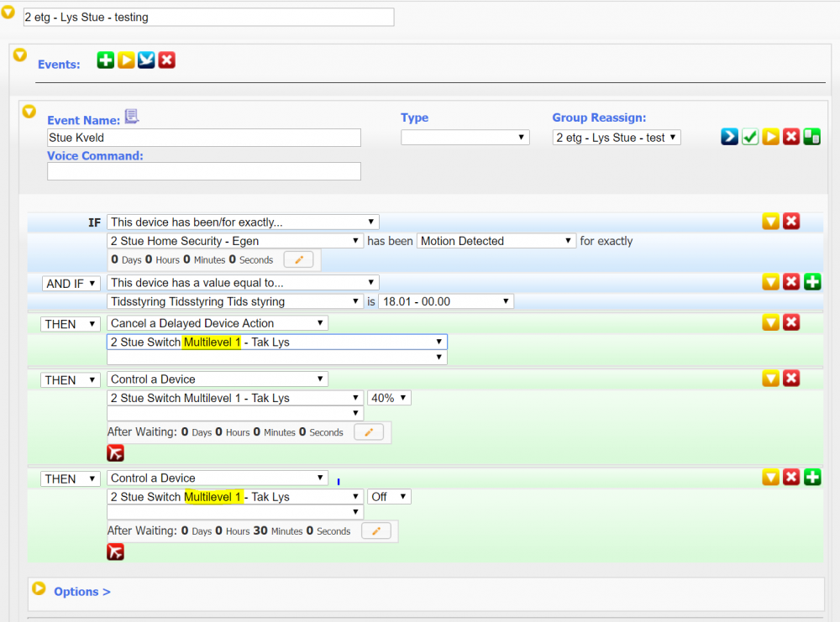Edit the 30 Minutes wait time with pencil
Screen dimensions: 840x622
point(376,531)
